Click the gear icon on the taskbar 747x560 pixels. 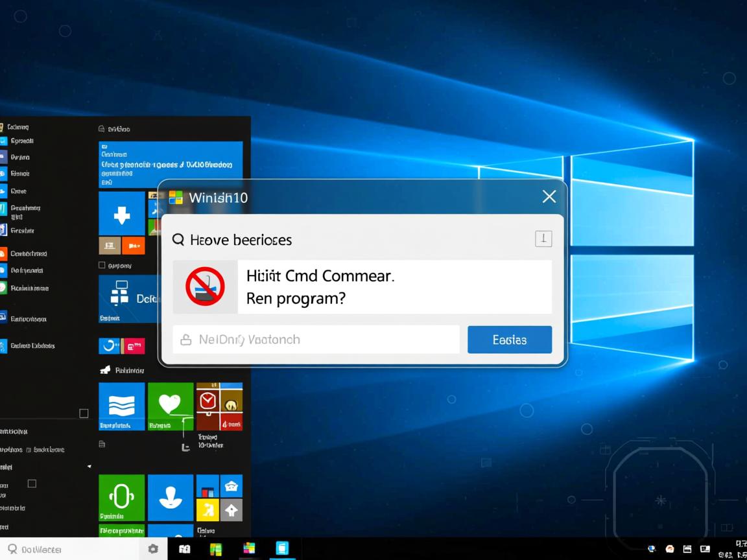[x=153, y=549]
